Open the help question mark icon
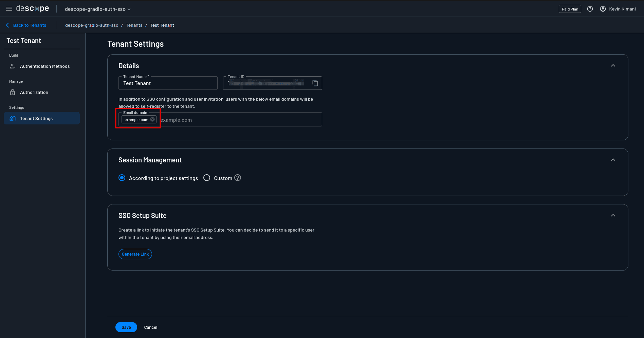 (590, 9)
